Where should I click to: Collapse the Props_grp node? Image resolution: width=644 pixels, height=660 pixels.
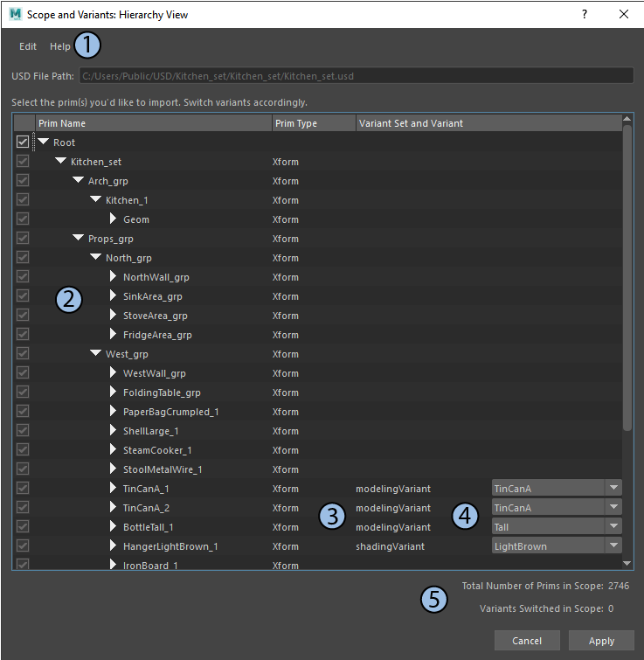click(79, 238)
